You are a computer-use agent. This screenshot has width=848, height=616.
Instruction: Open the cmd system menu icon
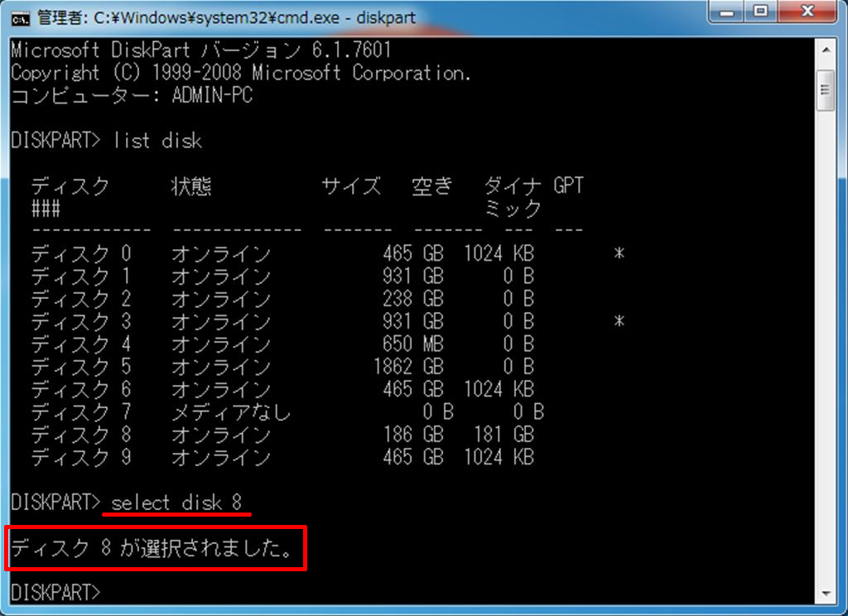coord(21,19)
